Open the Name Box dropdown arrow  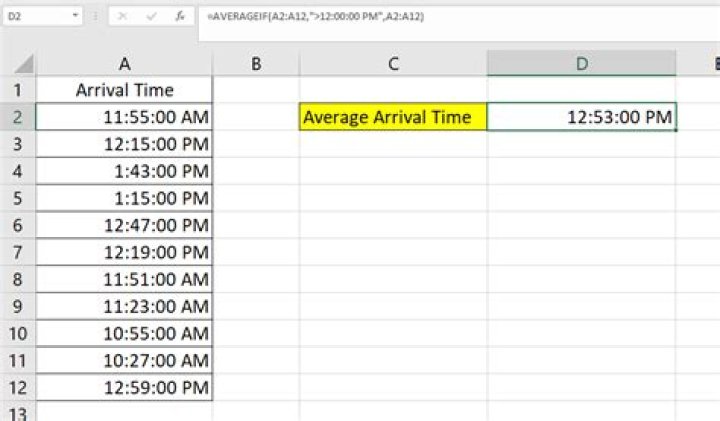coord(77,17)
